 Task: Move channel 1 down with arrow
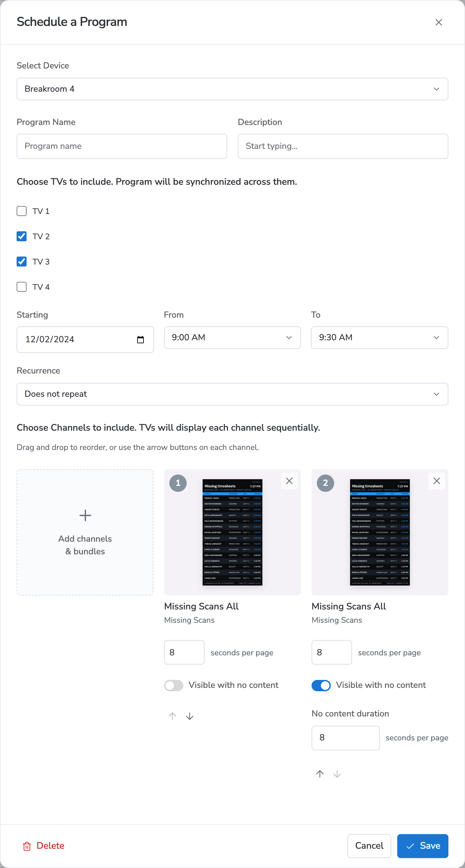tap(190, 716)
